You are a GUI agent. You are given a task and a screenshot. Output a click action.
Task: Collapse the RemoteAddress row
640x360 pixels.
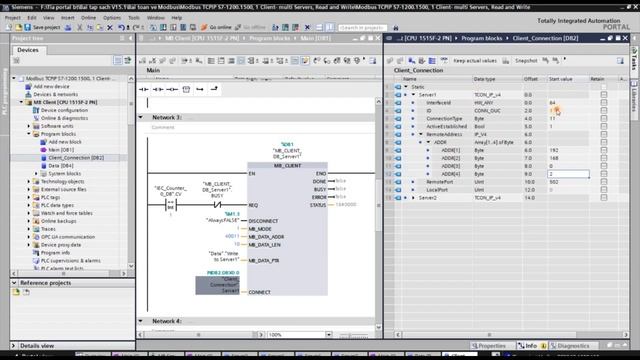point(421,134)
